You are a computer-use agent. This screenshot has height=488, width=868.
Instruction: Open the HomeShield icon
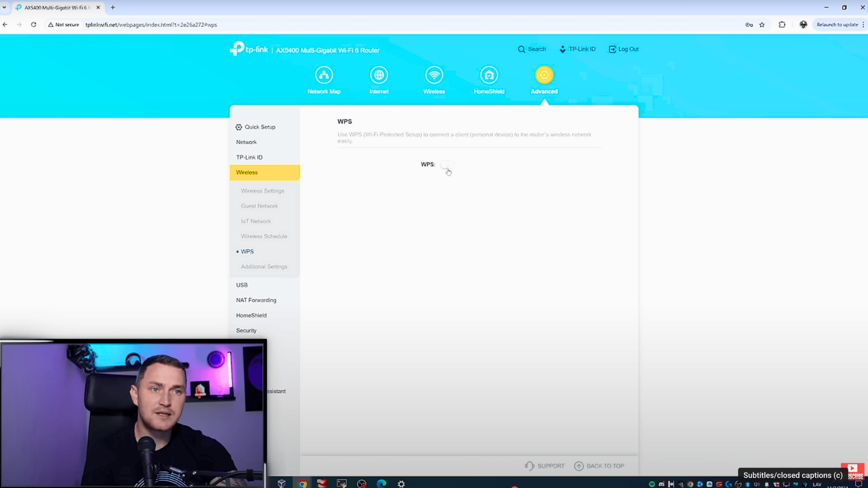489,75
